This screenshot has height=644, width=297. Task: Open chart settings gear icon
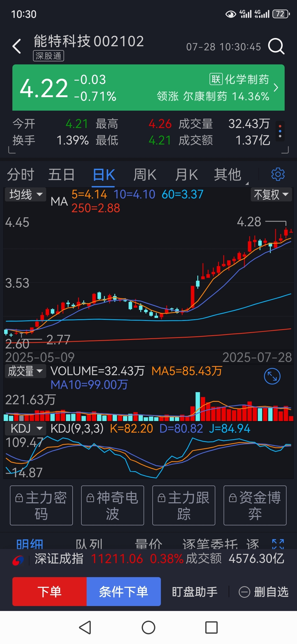278,174
